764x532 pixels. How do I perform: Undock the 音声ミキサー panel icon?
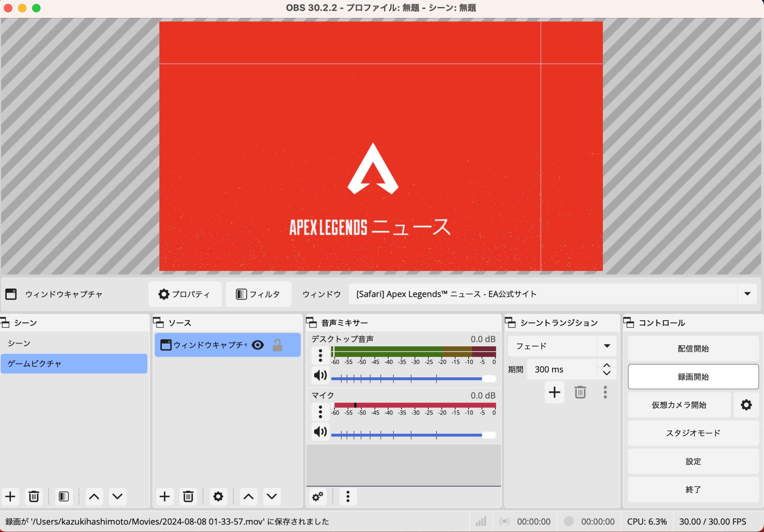coord(311,322)
